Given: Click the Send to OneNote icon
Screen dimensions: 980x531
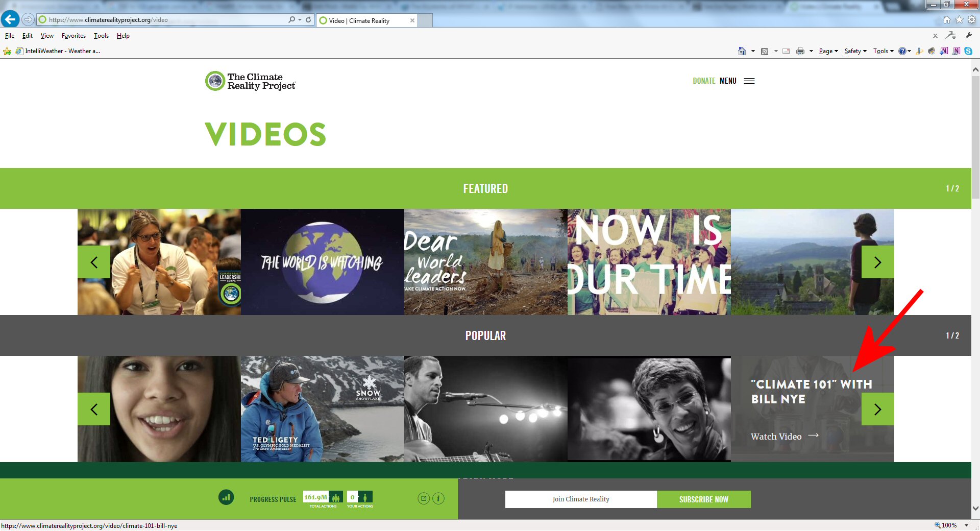Looking at the screenshot, I should click(944, 51).
